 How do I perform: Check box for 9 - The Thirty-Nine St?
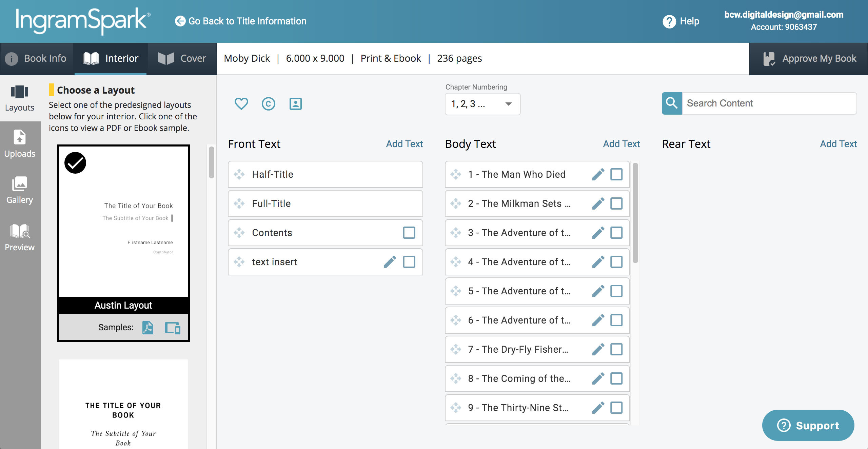tap(616, 408)
